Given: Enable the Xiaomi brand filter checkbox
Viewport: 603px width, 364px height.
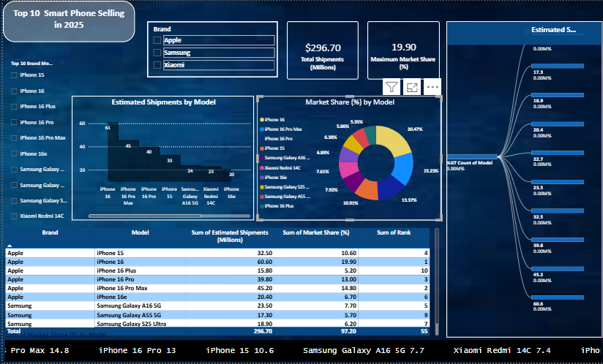Looking at the screenshot, I should (x=157, y=66).
